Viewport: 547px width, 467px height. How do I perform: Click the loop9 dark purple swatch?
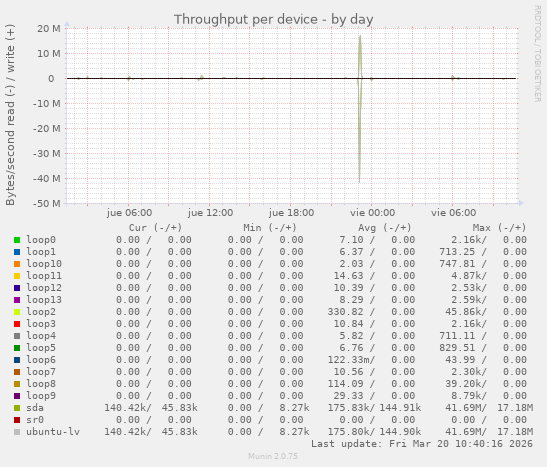(17, 396)
